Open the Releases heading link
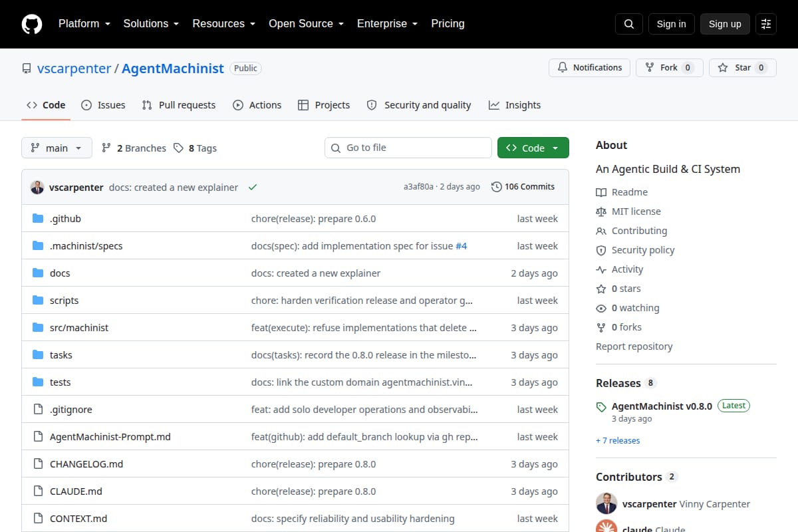The width and height of the screenshot is (798, 532). (x=626, y=383)
